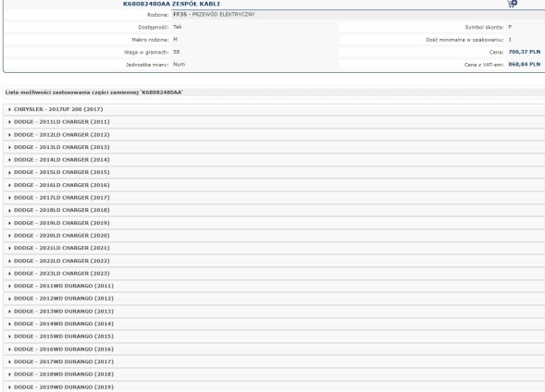
Task: Expand DODGE - 2015LD CHARGER (2015) row
Action: [274, 172]
